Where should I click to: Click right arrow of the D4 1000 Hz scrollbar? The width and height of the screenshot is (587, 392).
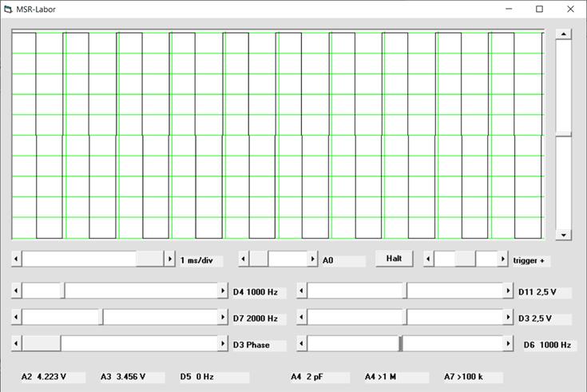(x=223, y=291)
